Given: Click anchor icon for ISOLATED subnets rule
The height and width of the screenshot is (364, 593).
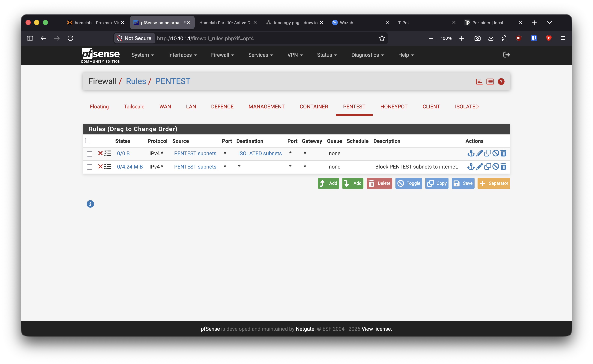Looking at the screenshot, I should (x=471, y=153).
